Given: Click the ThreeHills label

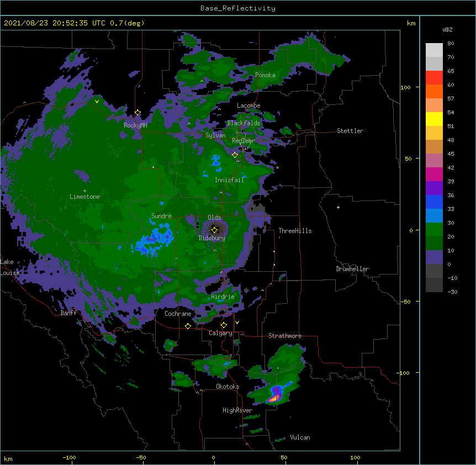Looking at the screenshot, I should pyautogui.click(x=295, y=231).
